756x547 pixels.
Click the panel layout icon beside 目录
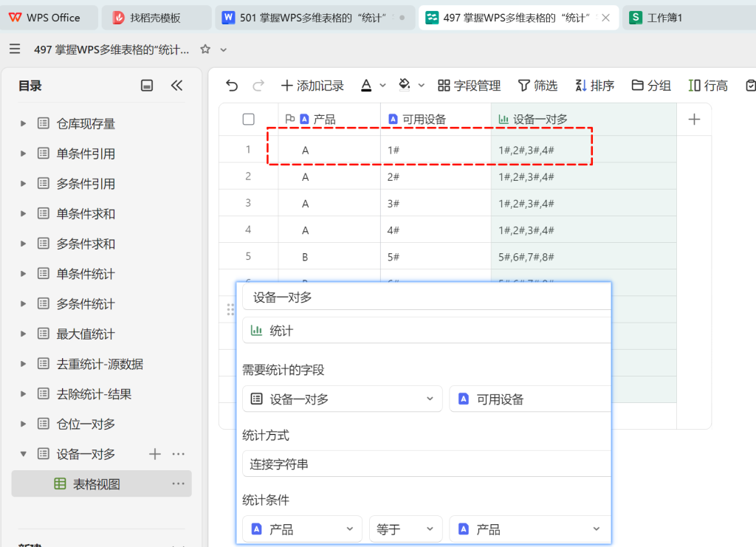point(147,86)
